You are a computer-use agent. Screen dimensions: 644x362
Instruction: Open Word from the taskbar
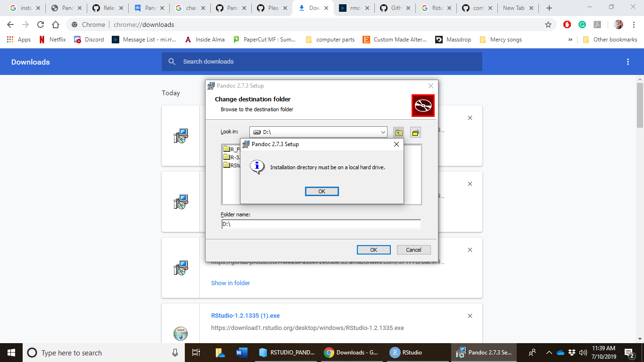[242, 353]
